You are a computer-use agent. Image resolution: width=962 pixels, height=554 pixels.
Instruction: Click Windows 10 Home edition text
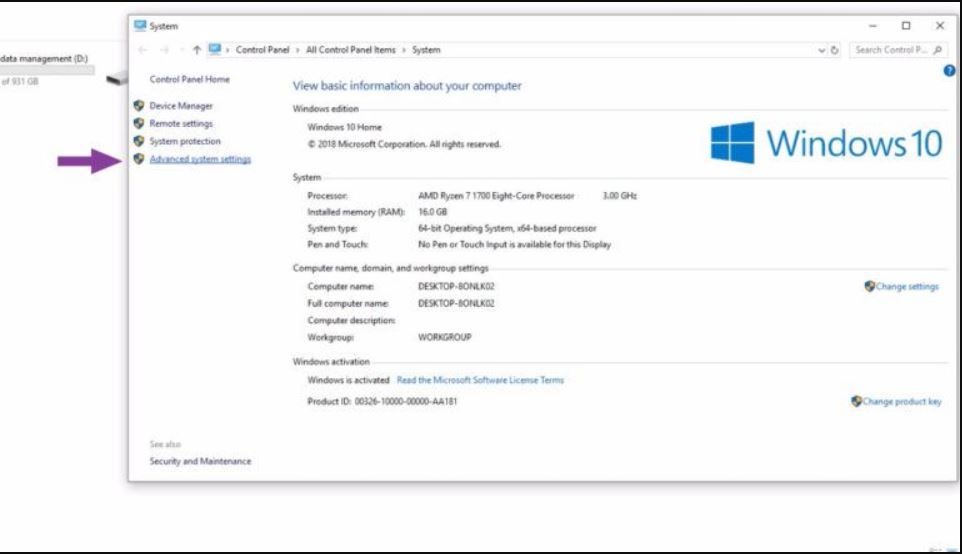(x=345, y=127)
